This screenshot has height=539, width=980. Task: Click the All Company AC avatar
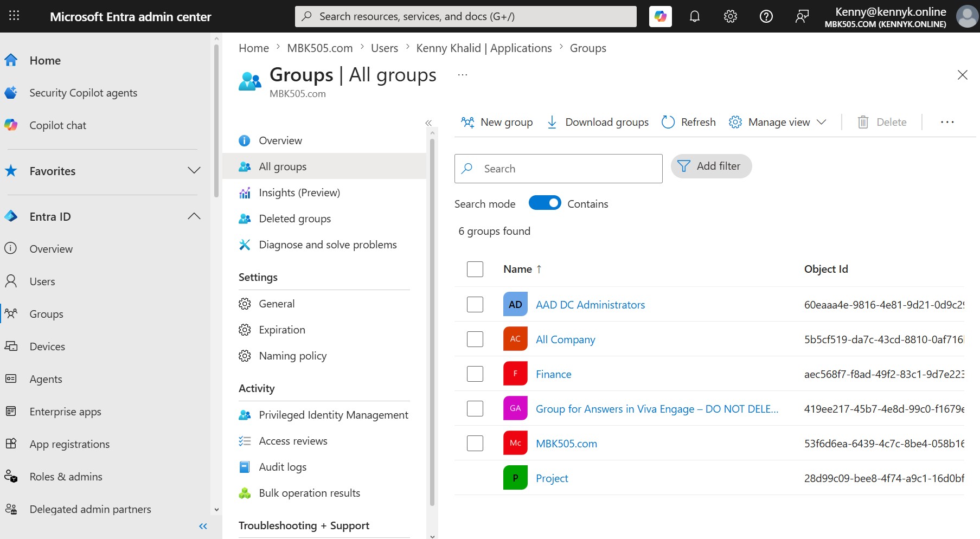(x=515, y=339)
